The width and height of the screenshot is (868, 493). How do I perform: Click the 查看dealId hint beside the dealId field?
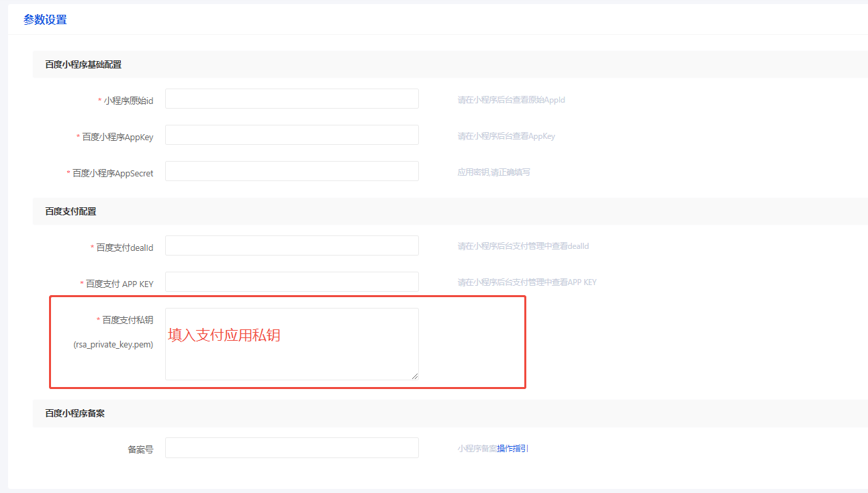(x=523, y=246)
